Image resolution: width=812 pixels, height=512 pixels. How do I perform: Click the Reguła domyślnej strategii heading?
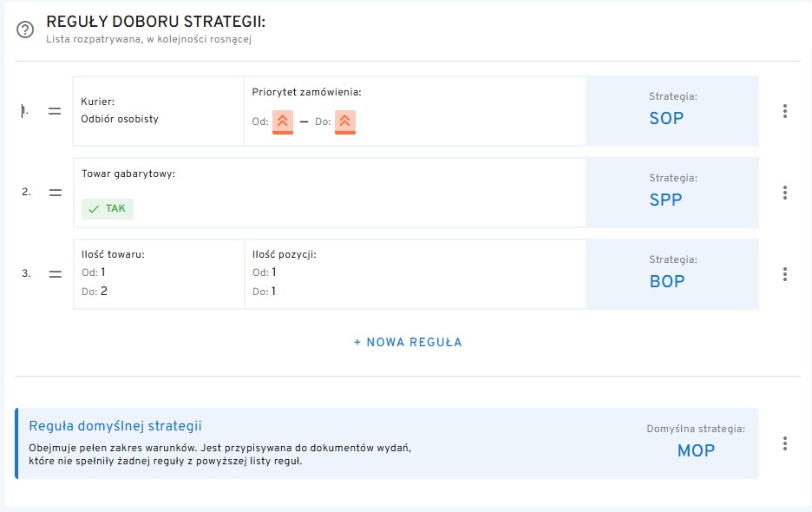[x=115, y=425]
